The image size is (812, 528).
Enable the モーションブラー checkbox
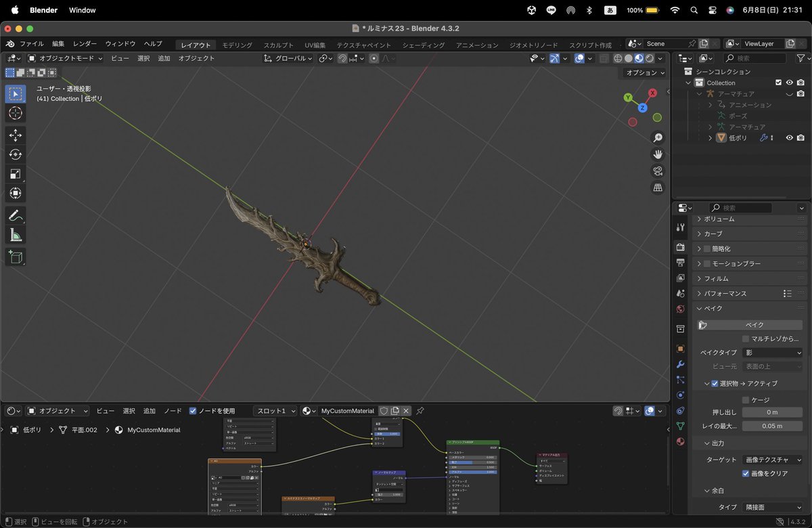tap(707, 263)
